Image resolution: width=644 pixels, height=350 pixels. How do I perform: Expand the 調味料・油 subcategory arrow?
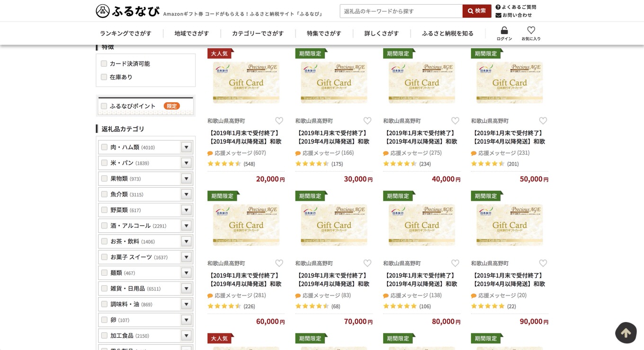coord(187,304)
